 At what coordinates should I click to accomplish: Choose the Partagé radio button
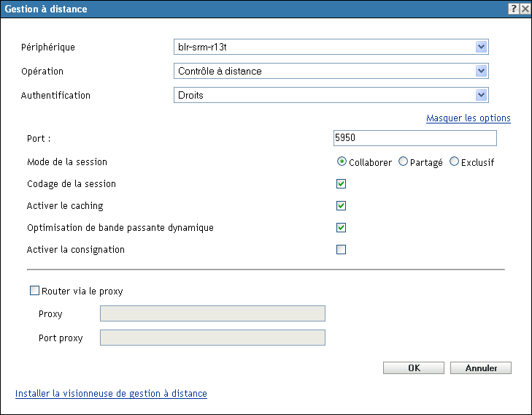tap(404, 162)
